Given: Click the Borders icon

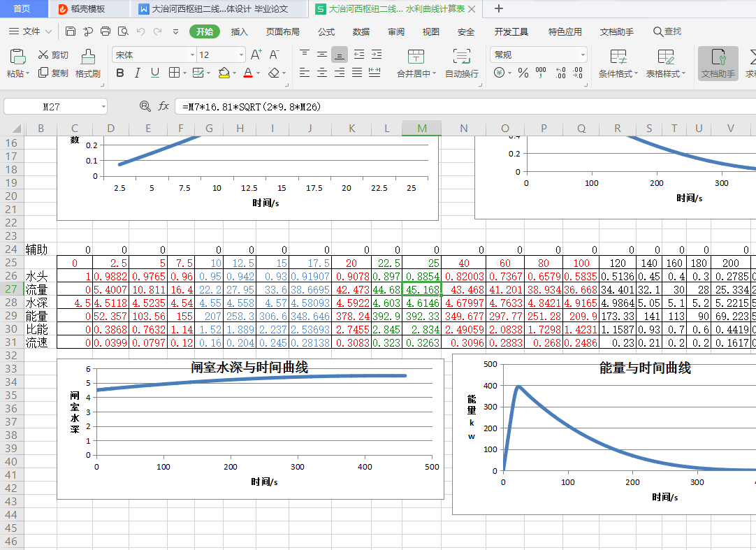Looking at the screenshot, I should click(x=174, y=73).
